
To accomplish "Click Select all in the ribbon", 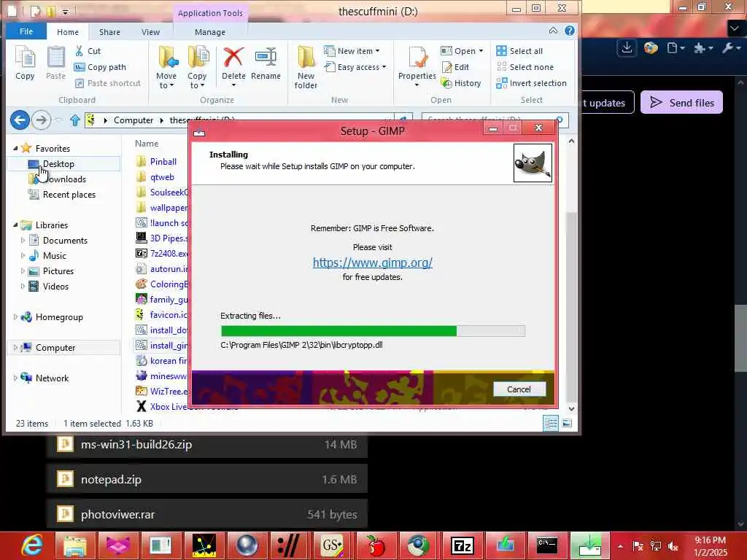I will tap(519, 51).
